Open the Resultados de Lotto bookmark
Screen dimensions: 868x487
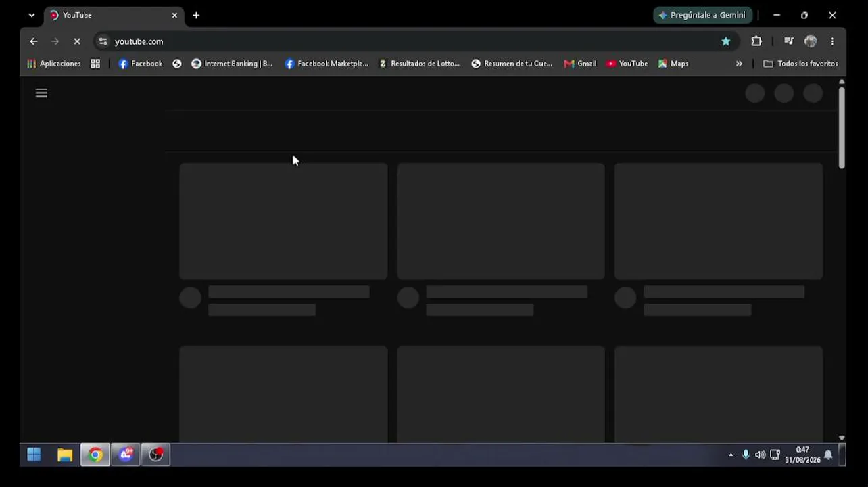coord(419,64)
